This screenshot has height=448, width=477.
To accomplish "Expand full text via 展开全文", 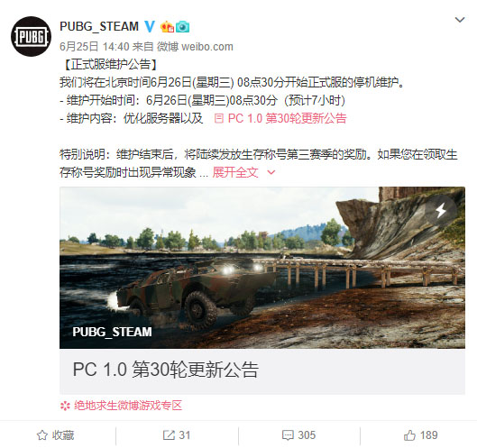I will (x=235, y=172).
